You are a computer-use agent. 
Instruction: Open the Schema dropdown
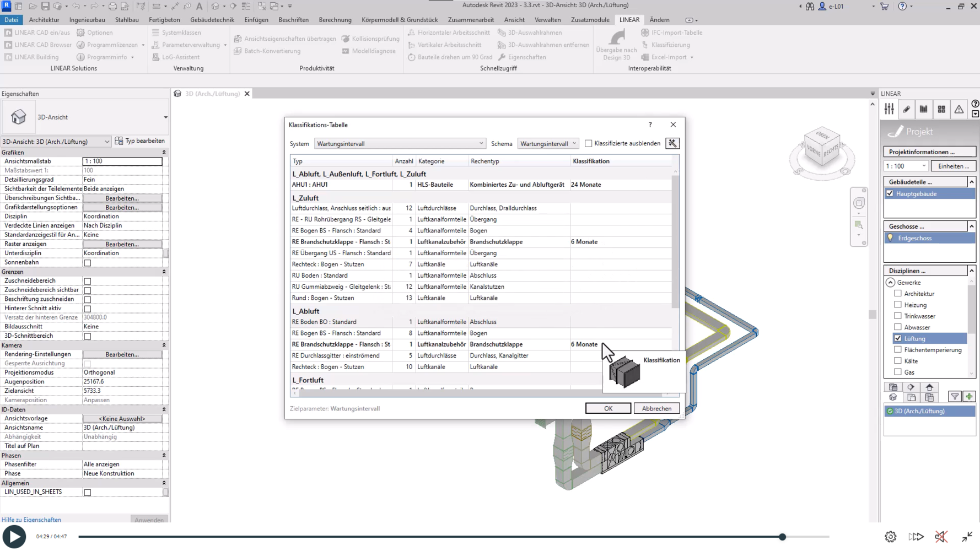[x=548, y=143]
